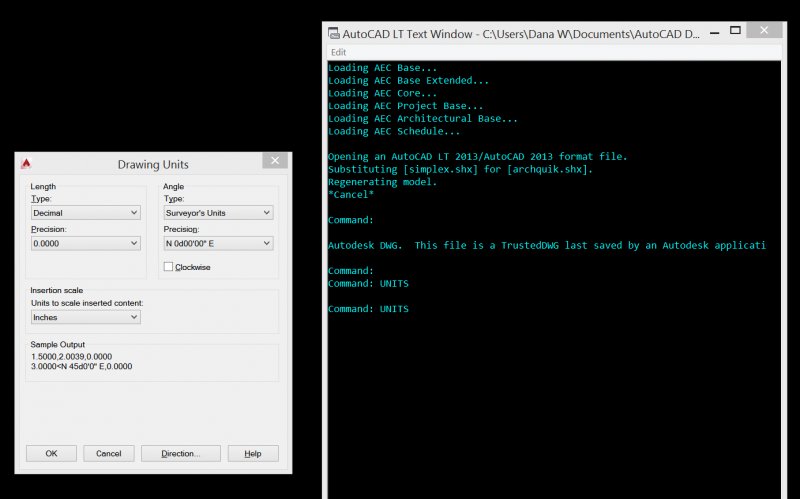Click the last 'Command: UNITS' line
800x499 pixels.
368,309
